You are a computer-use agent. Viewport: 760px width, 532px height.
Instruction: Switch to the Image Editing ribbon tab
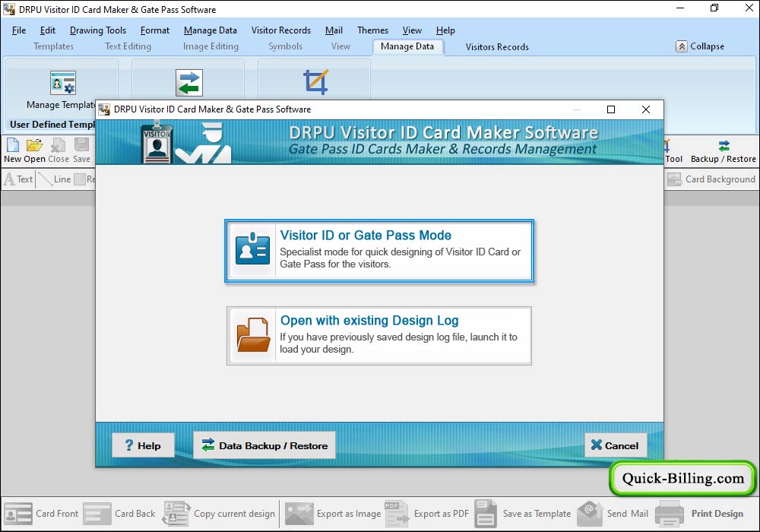click(x=211, y=46)
